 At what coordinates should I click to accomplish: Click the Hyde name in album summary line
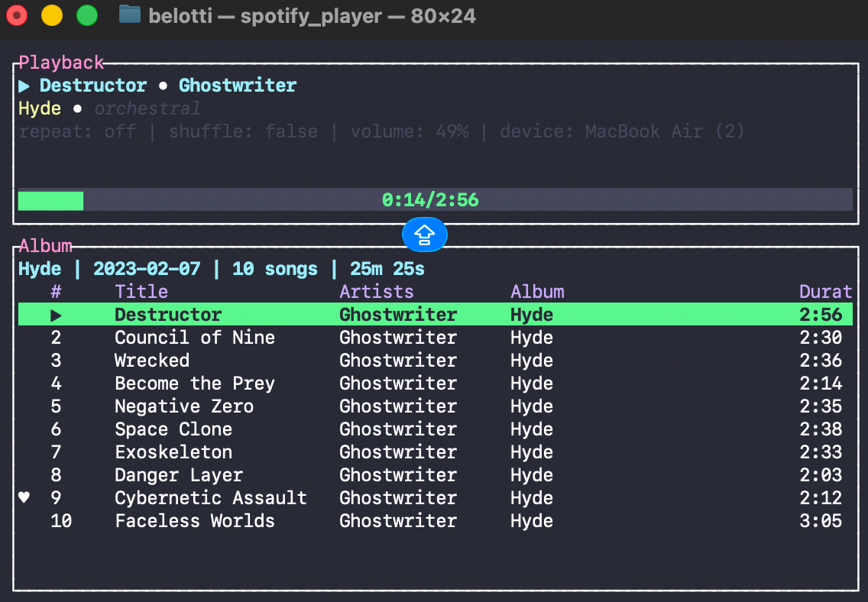[40, 269]
